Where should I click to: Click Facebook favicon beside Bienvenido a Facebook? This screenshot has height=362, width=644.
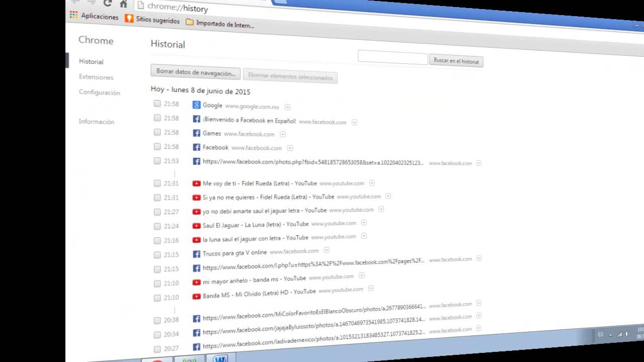(197, 119)
